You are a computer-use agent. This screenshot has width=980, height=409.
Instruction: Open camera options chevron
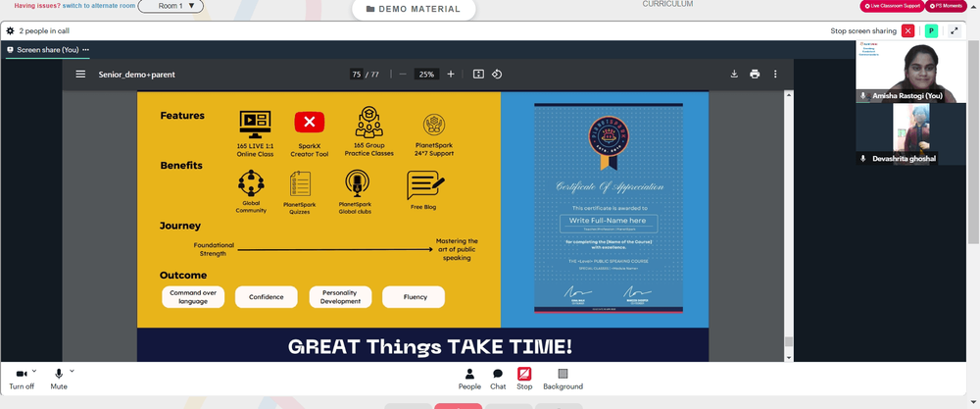pos(34,370)
